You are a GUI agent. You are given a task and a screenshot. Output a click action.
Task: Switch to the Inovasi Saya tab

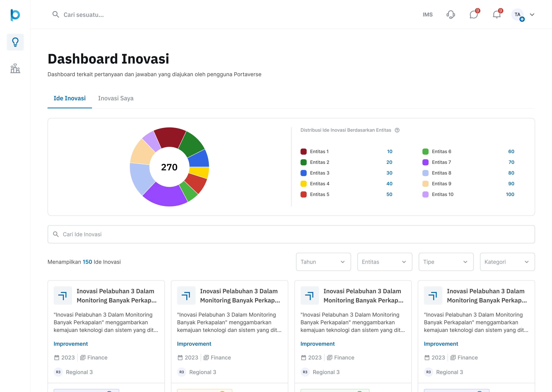tap(116, 98)
